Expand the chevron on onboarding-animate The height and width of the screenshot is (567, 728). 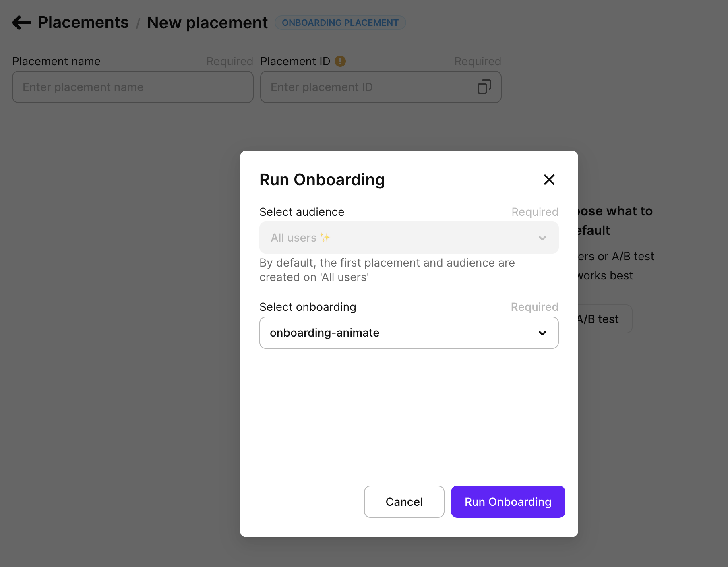point(542,333)
